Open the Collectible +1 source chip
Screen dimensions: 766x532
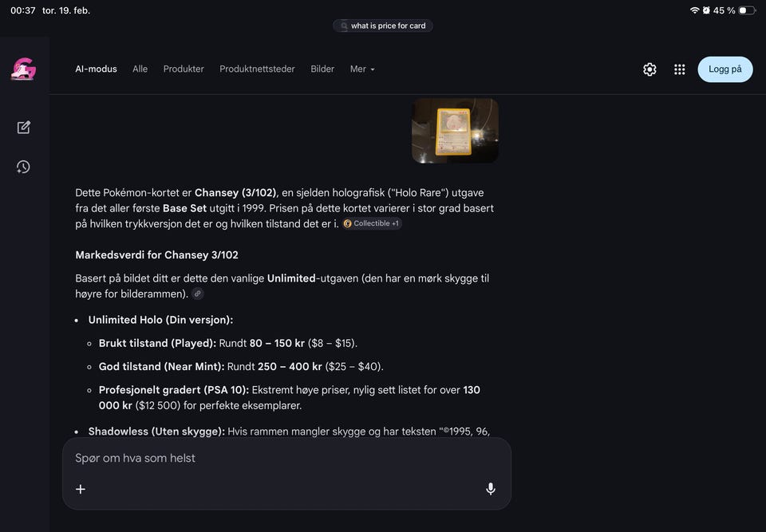pos(372,223)
